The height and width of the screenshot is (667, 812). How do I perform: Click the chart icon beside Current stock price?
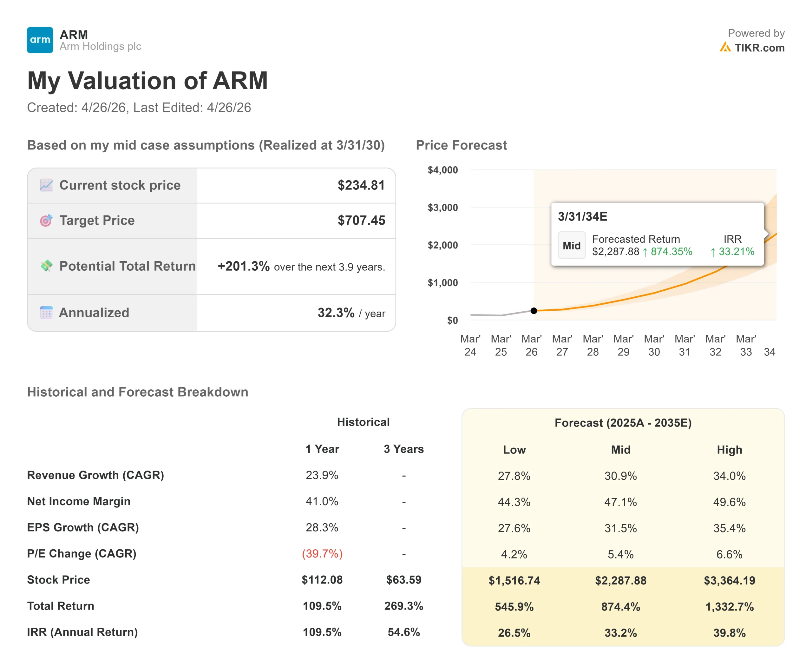click(47, 185)
